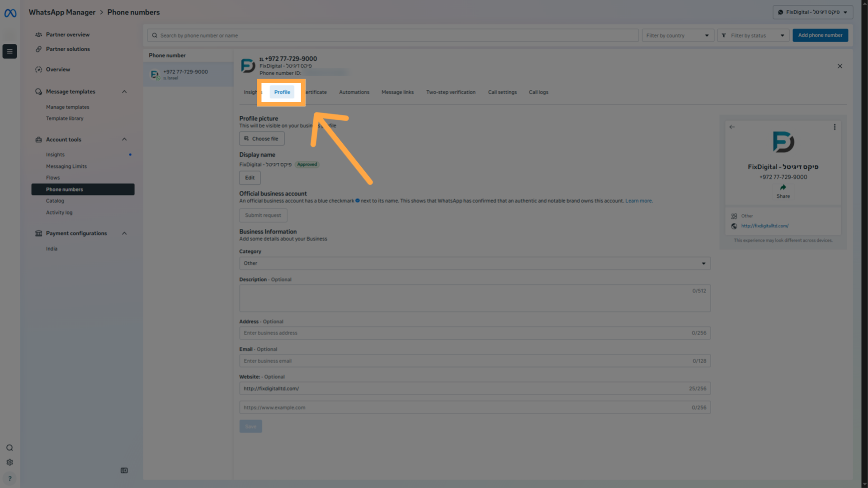The image size is (868, 488).
Task: Click FixDigital avatar in phone number list
Action: coord(155,75)
